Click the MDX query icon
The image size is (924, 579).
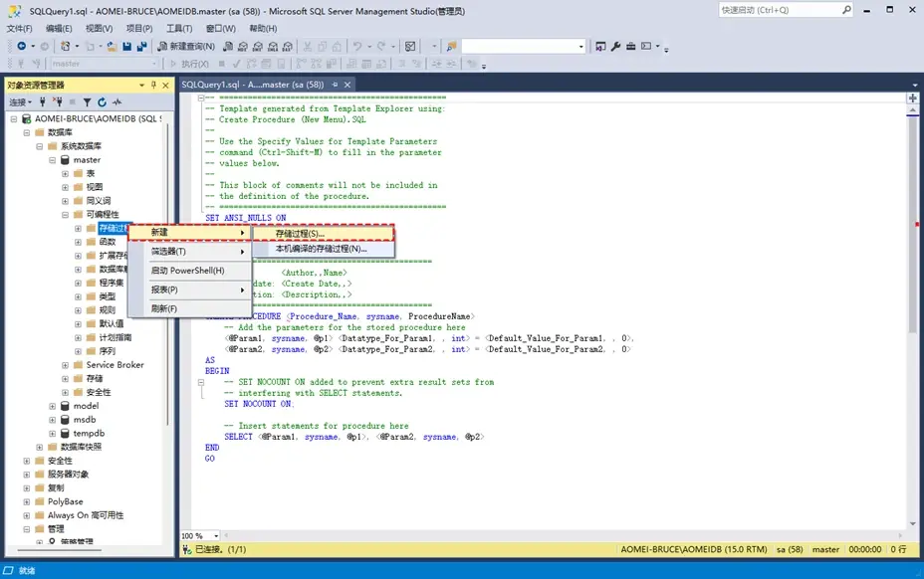tap(243, 46)
